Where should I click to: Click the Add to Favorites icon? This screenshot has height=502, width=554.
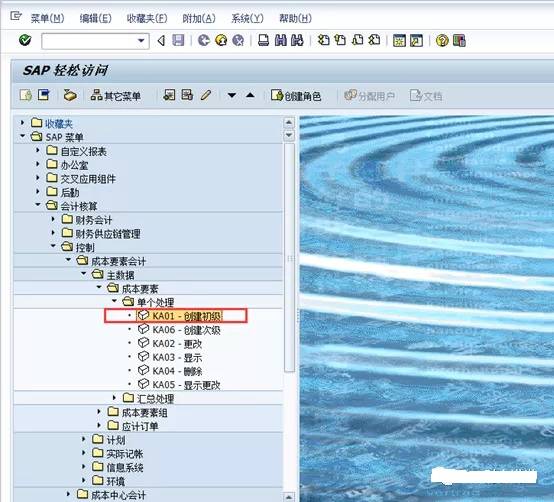pyautogui.click(x=169, y=95)
